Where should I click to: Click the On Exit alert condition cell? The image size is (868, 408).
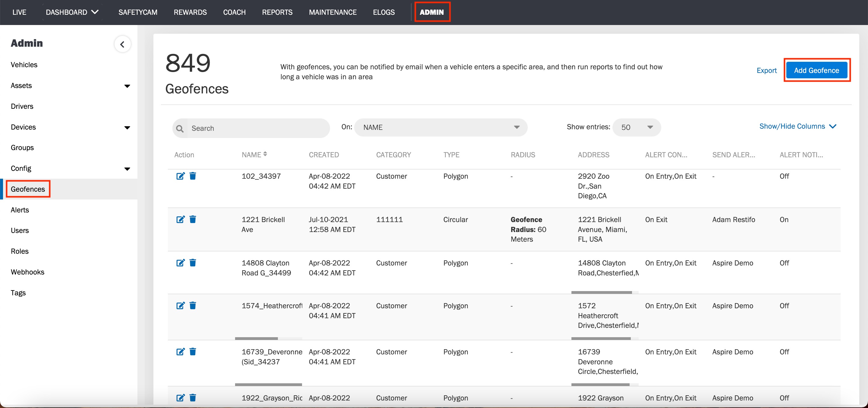(656, 220)
